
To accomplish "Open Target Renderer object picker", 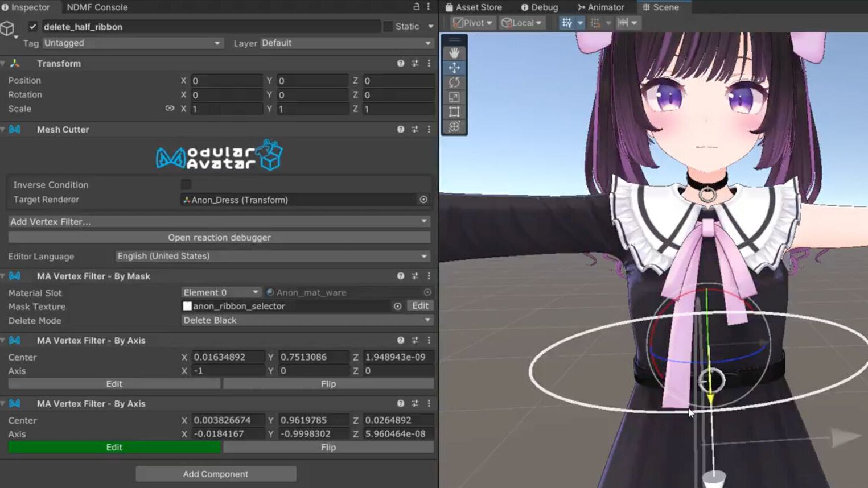I will pos(423,200).
